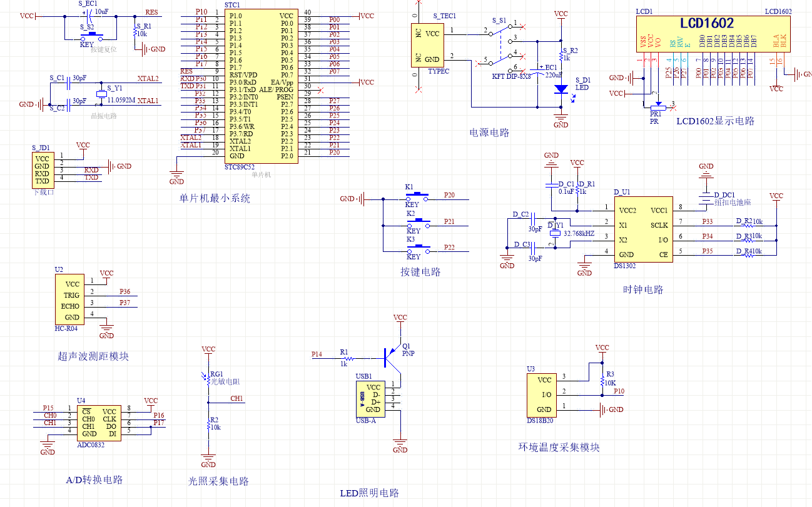Select the S_D1 LED diode symbol
Viewport: 812px width, 507px height.
(562, 89)
